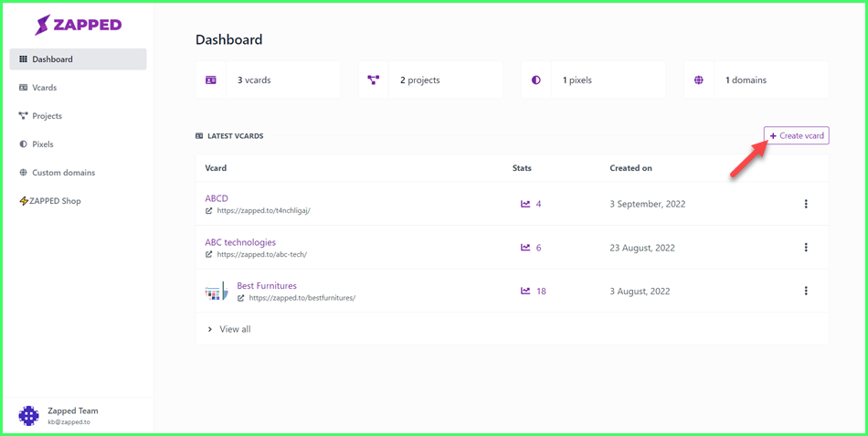Click the LATEST VCARDS section heading

[x=235, y=135]
